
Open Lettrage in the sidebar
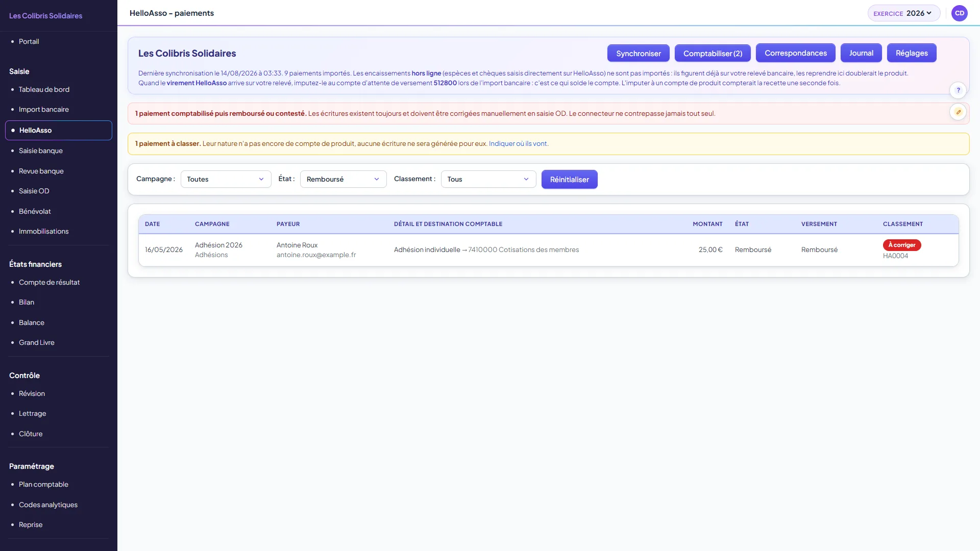(x=32, y=413)
